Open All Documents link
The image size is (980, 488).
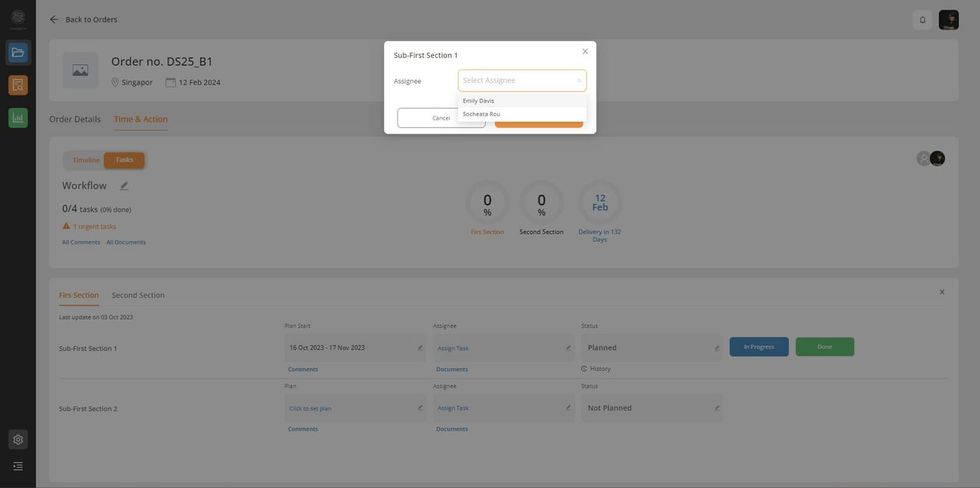tap(126, 243)
